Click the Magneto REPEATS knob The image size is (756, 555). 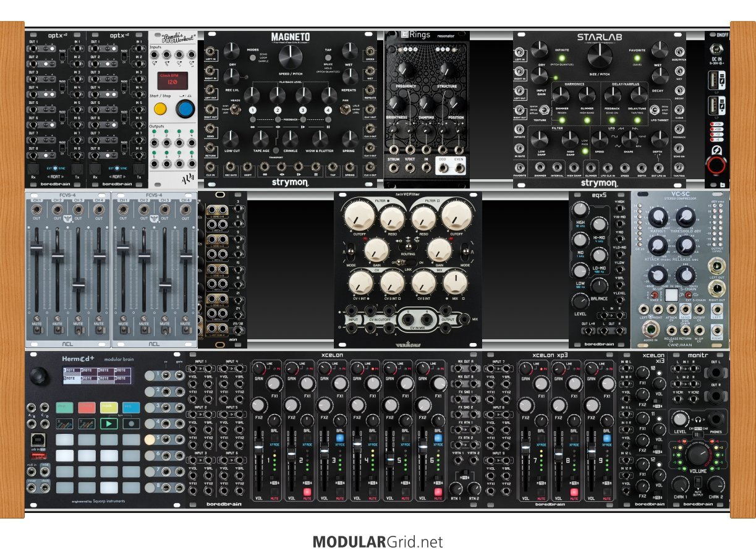(349, 77)
